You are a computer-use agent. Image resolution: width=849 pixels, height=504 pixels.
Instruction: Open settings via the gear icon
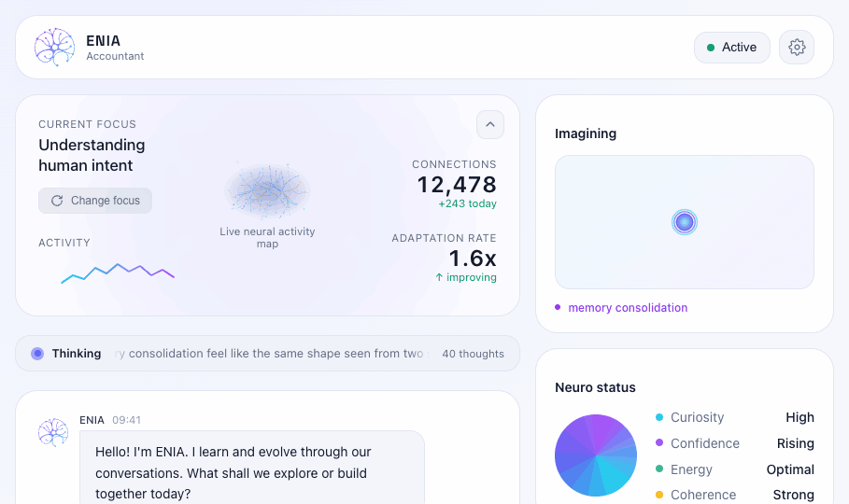click(x=797, y=47)
